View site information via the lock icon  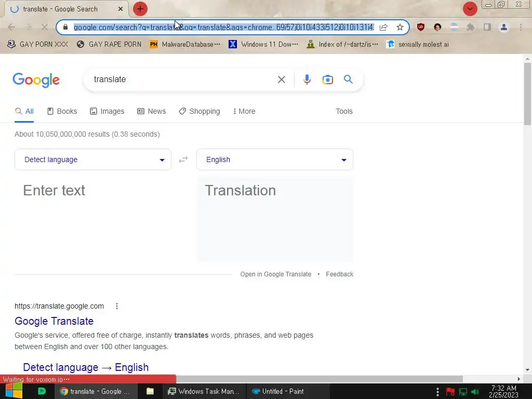[65, 27]
